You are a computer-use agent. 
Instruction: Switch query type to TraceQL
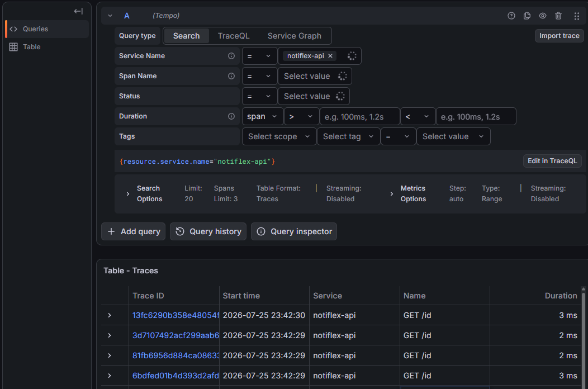point(234,36)
